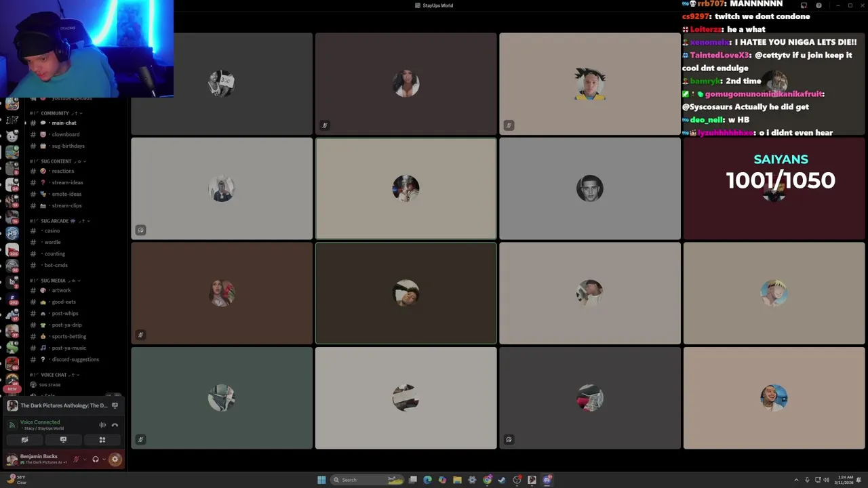Open Steam from the taskbar
868x488 pixels.
coord(502,480)
